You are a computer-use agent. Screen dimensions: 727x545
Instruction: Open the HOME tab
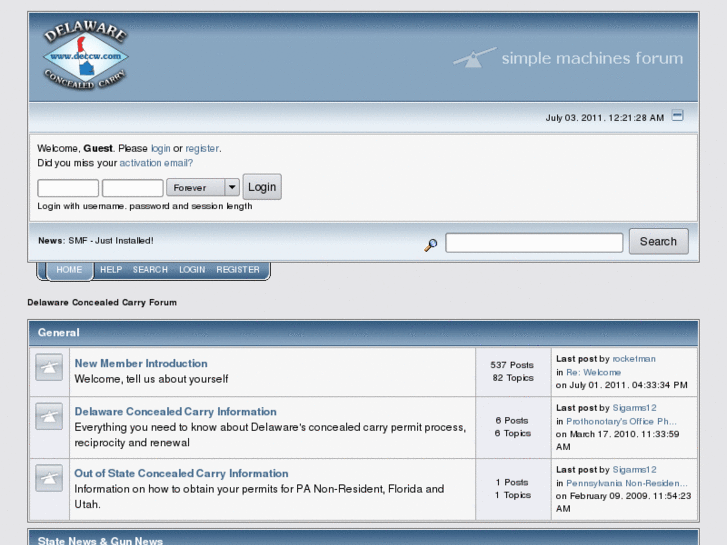(69, 269)
